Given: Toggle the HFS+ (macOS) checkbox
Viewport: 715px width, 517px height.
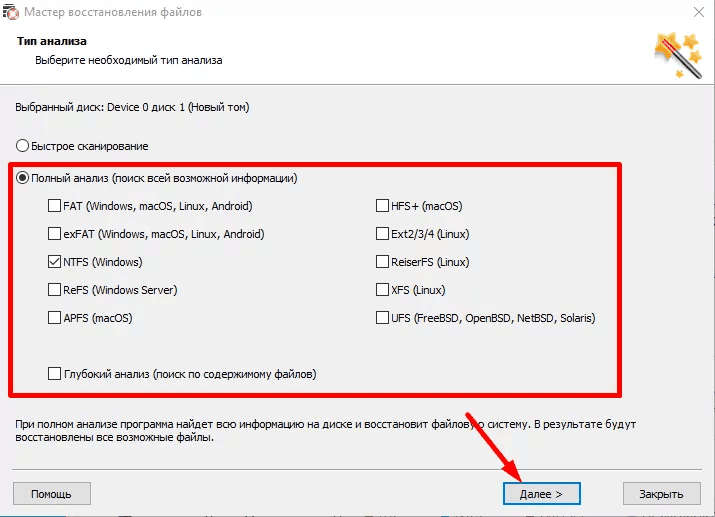Looking at the screenshot, I should click(x=382, y=207).
